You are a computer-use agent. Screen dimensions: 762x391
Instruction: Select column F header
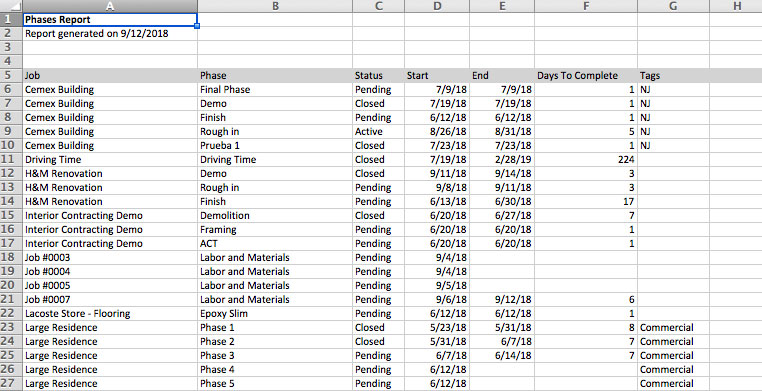[586, 6]
